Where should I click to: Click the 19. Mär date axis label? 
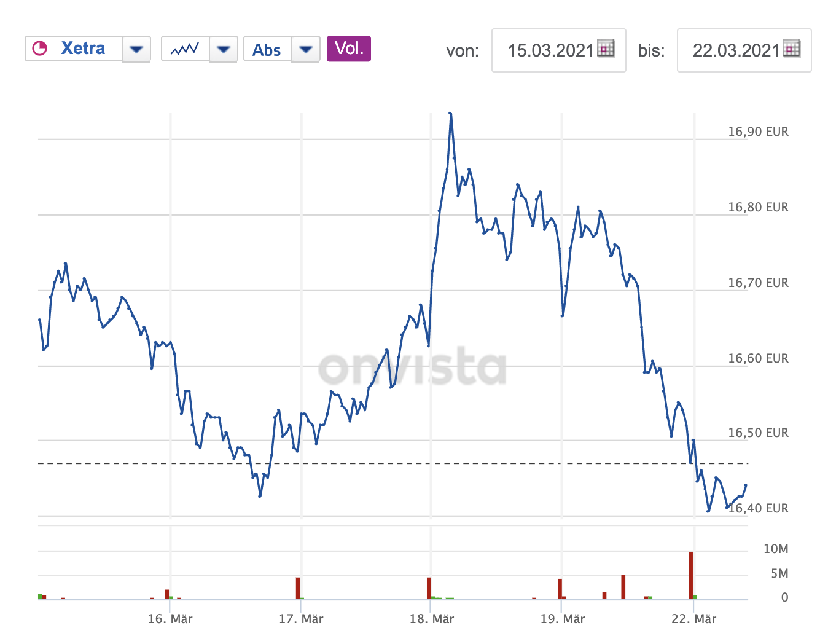pyautogui.click(x=563, y=619)
